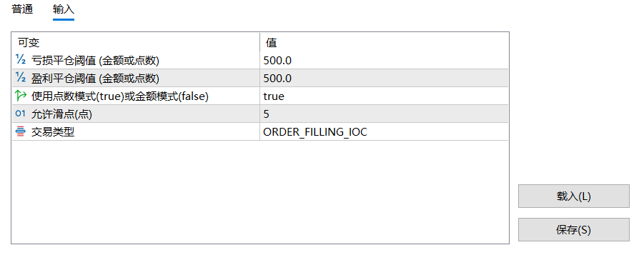
Task: Edit the 允许滑点 value 5
Action: tap(384, 114)
